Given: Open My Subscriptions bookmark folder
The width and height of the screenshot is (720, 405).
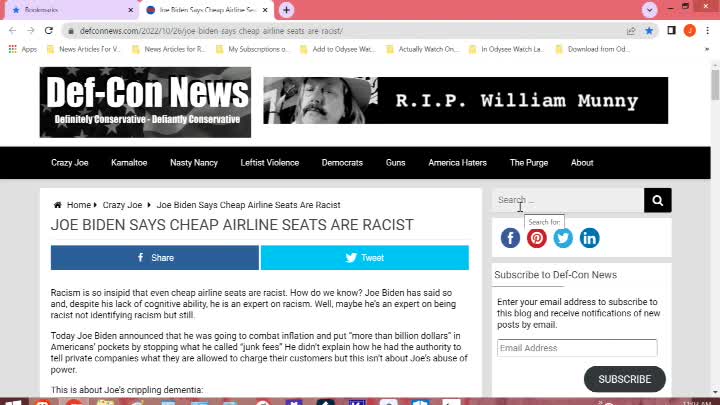Looking at the screenshot, I should pos(253,49).
